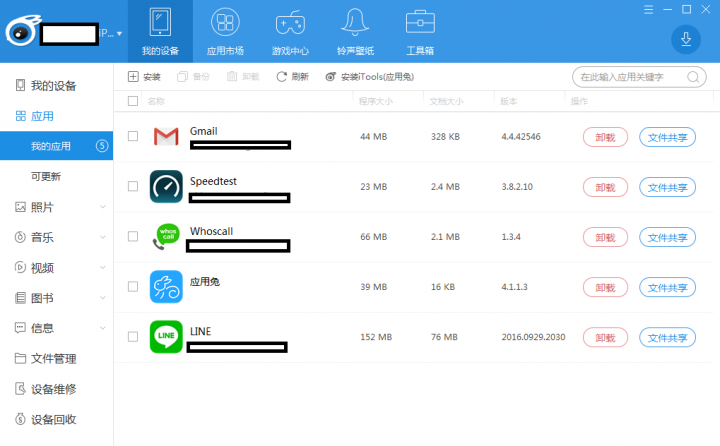Click 备份 backup toolbar button

(x=193, y=77)
